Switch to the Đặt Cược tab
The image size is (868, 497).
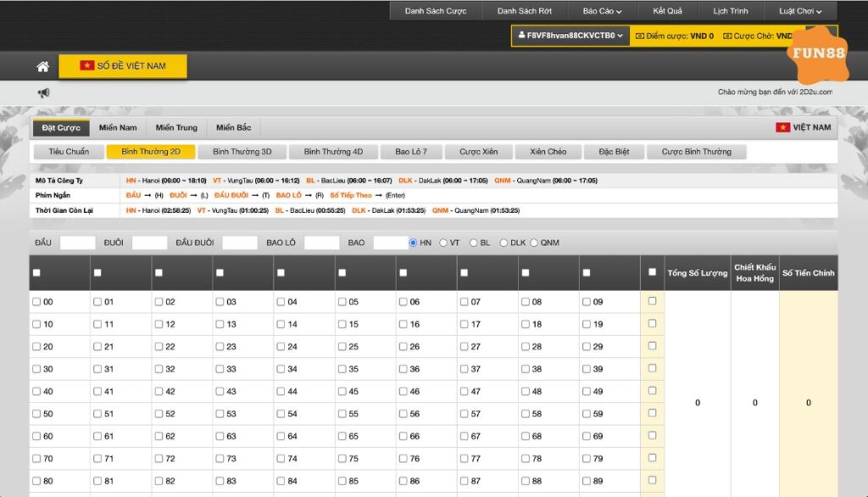(x=61, y=127)
